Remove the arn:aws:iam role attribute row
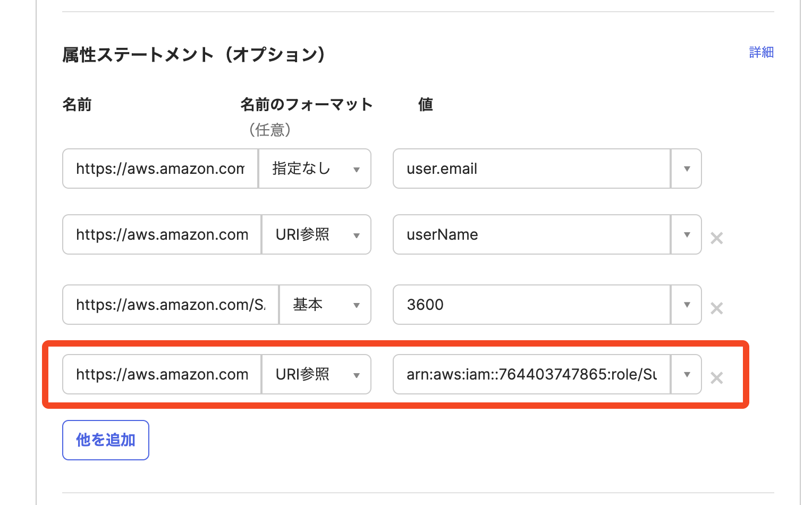The image size is (812, 505). [x=716, y=378]
